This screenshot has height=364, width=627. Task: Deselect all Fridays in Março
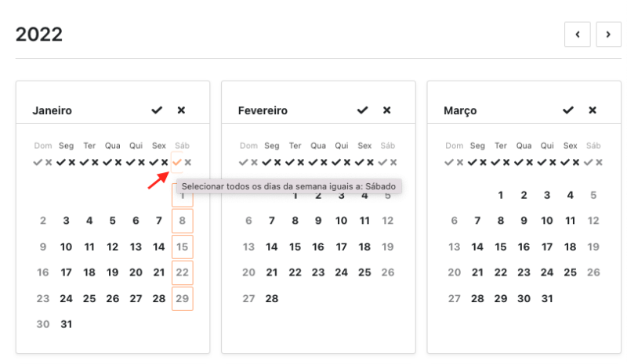[x=576, y=162]
